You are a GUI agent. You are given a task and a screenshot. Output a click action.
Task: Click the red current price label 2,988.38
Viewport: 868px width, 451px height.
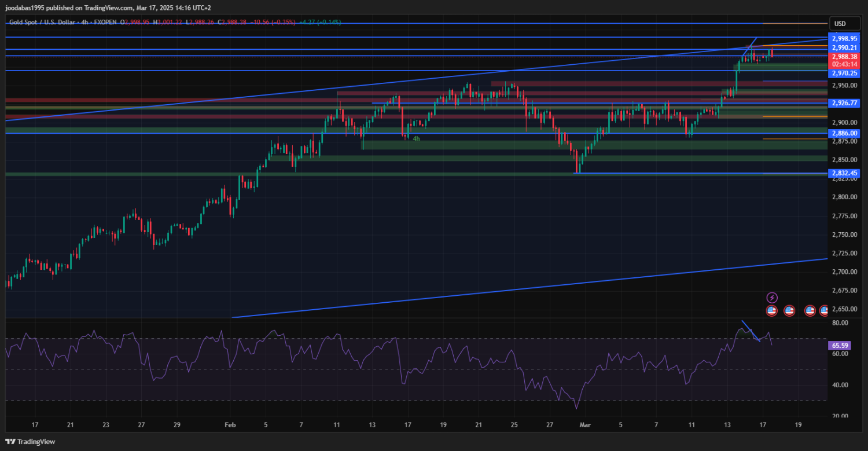click(x=844, y=57)
